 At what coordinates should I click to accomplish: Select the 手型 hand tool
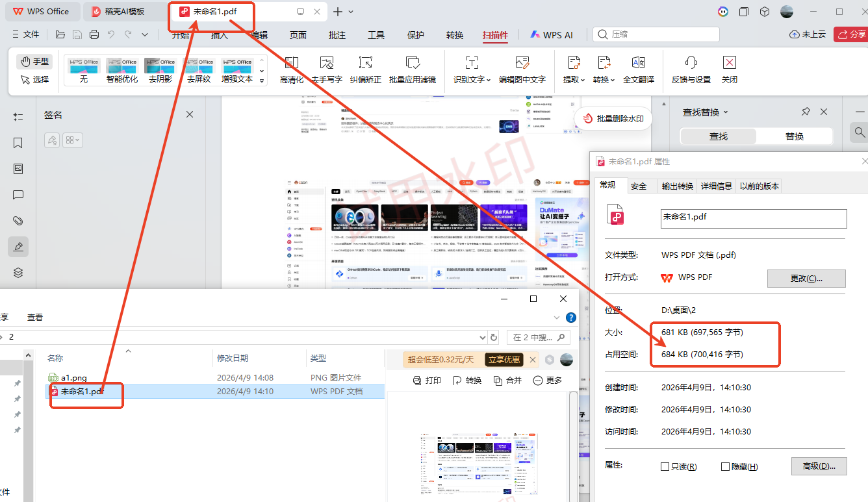point(34,61)
